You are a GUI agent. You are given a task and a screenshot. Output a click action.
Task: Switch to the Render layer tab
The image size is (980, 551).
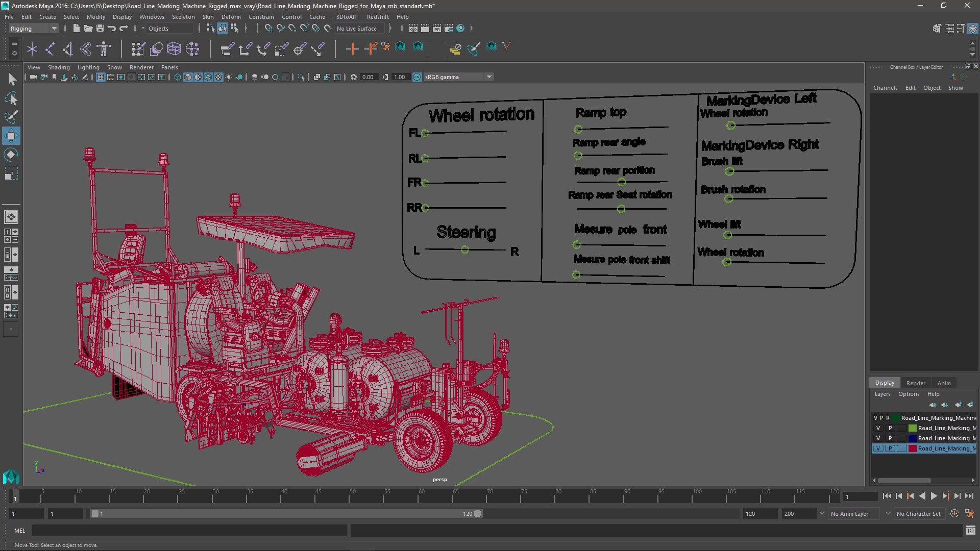pyautogui.click(x=916, y=383)
